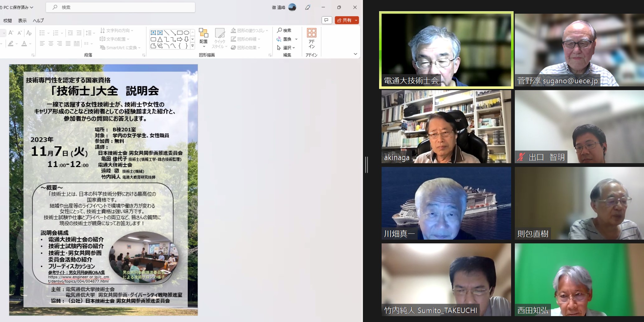Pick the left brace shape
Image resolution: width=644 pixels, height=322 pixels.
[x=180, y=46]
